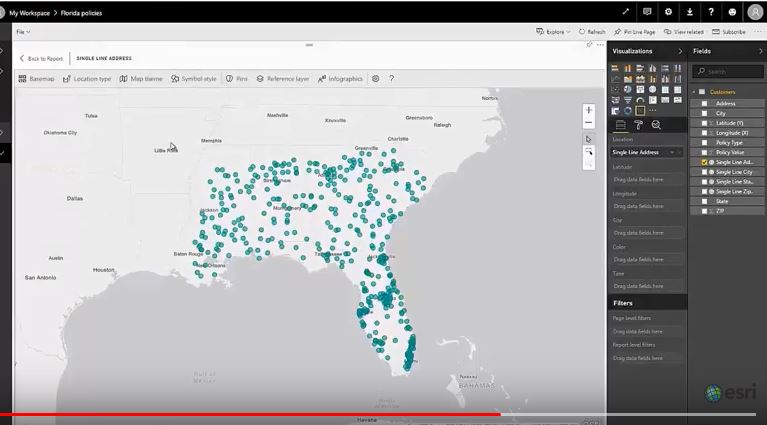
Task: Collapse the Fields pane chevron
Action: [761, 51]
